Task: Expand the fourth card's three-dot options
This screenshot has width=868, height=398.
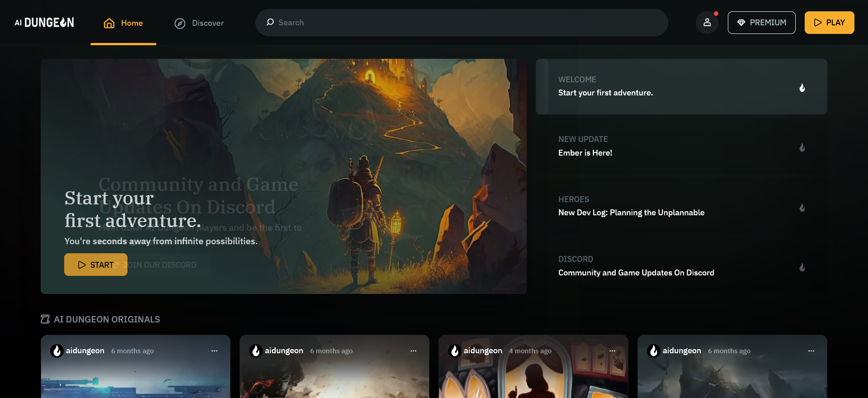Action: coord(811,351)
